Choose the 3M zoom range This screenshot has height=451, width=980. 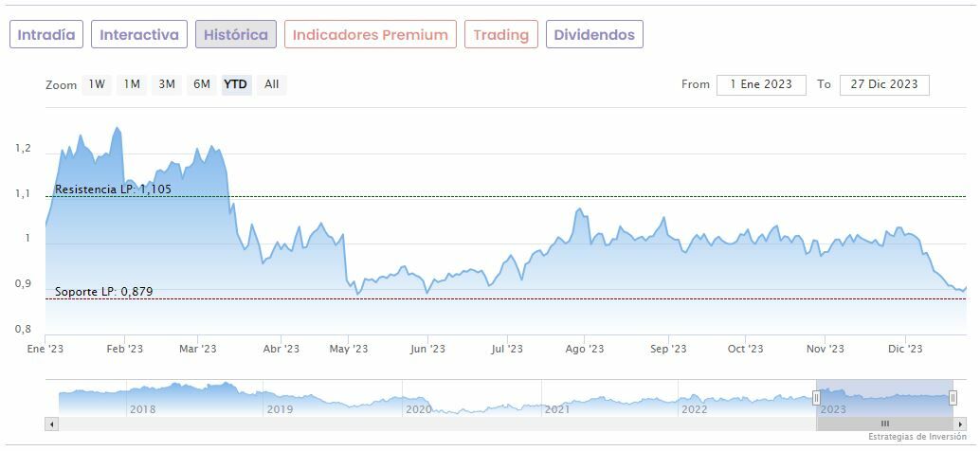coord(167,84)
